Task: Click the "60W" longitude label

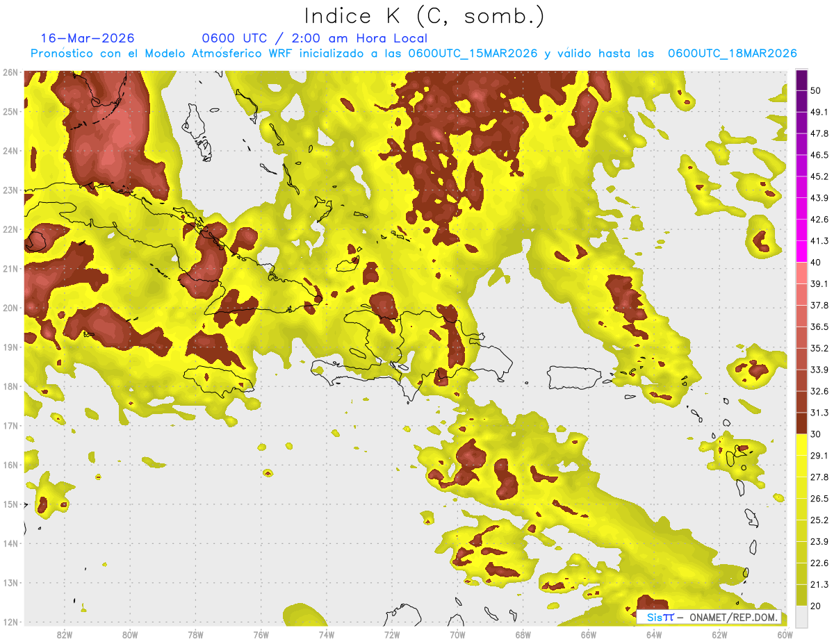Action: (x=785, y=634)
